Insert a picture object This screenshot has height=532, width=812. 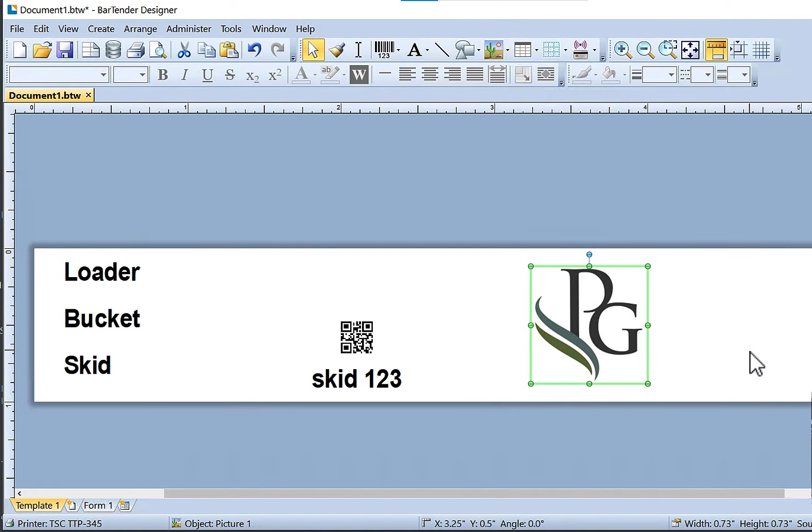(494, 50)
